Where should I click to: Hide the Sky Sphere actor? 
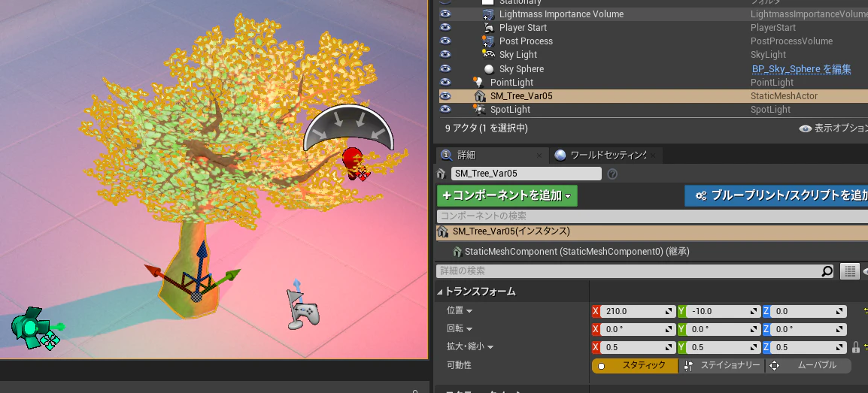(445, 69)
